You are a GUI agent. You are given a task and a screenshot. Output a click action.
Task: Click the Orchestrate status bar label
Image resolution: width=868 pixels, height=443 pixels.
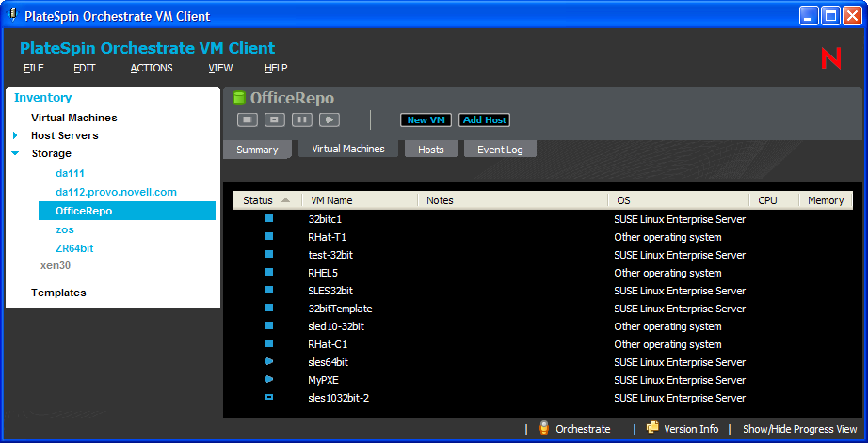pyautogui.click(x=583, y=429)
